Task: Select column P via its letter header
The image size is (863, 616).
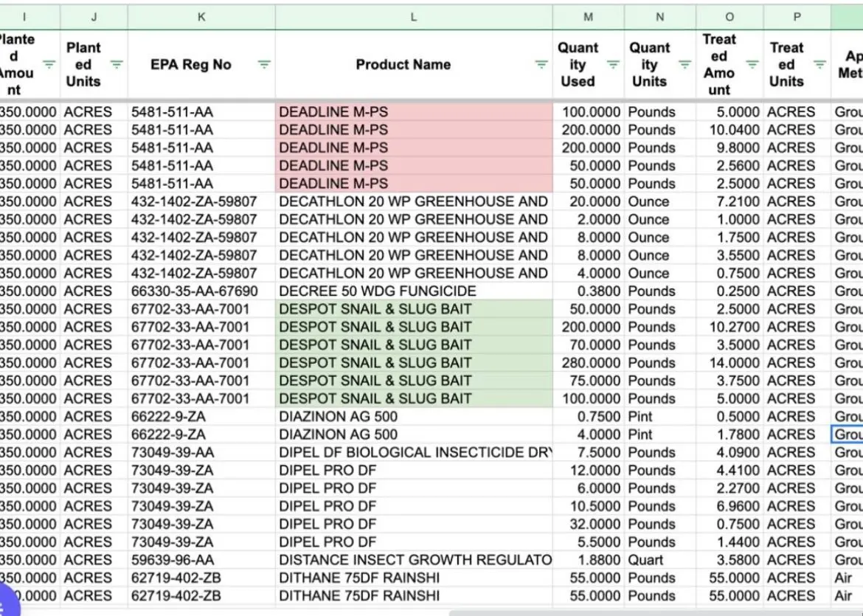Action: coord(797,17)
